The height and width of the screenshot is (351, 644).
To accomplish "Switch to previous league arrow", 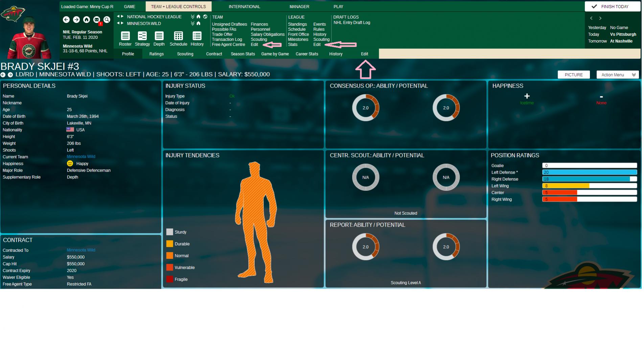I will click(x=118, y=16).
